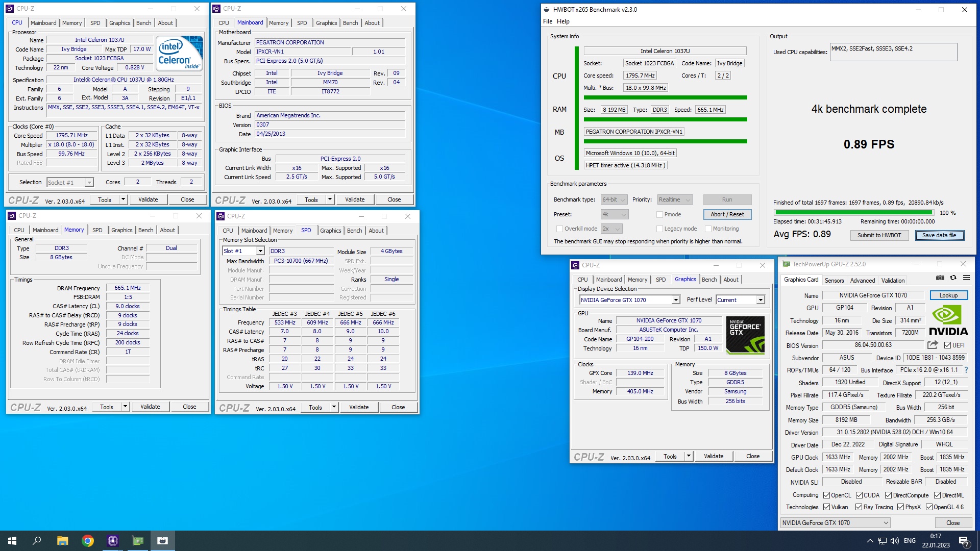Screen dimensions: 980x551
Task: Click the BIOS export share icon in GPU-Z
Action: (x=933, y=345)
